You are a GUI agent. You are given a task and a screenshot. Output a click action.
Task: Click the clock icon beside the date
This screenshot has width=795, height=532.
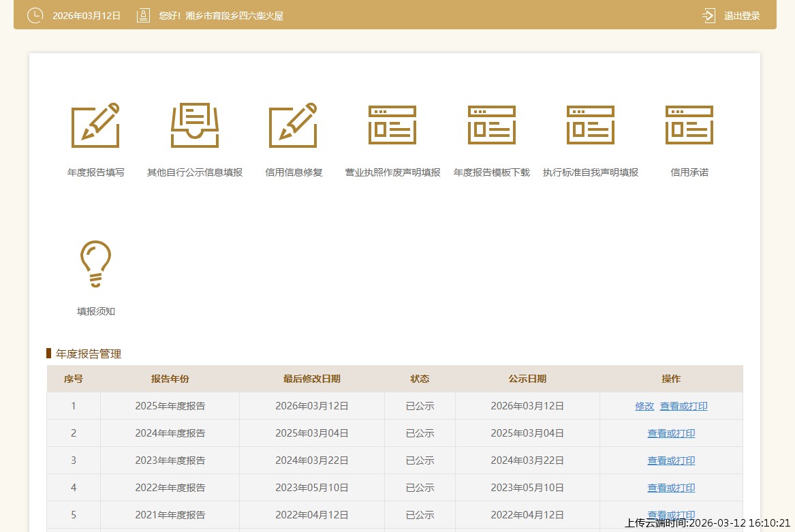pos(35,16)
